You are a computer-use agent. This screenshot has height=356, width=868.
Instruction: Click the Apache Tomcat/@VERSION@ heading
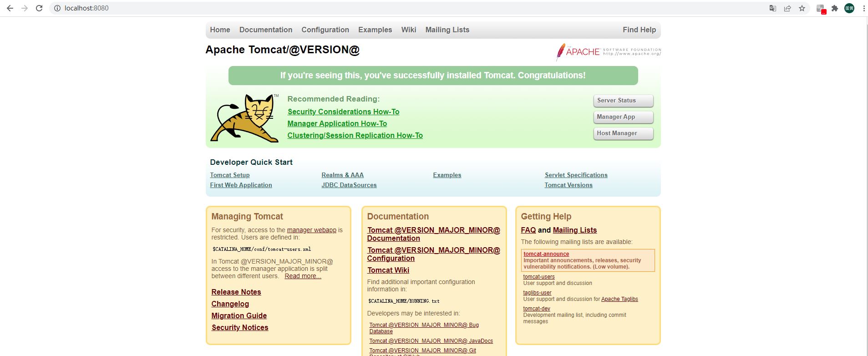282,50
